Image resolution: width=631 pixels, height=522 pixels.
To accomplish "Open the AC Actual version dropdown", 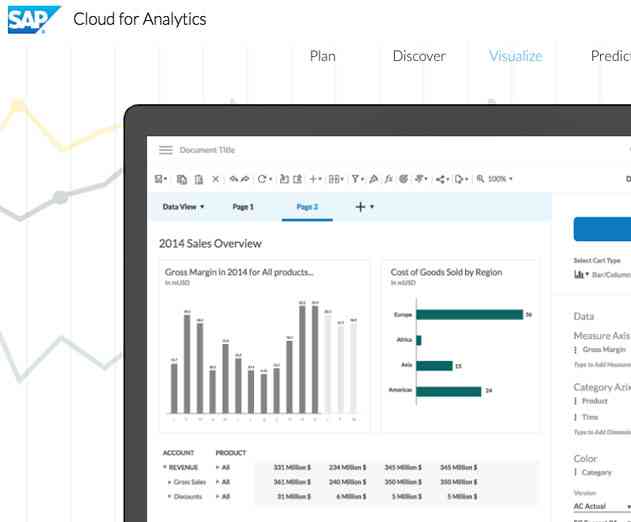I will tap(602, 506).
